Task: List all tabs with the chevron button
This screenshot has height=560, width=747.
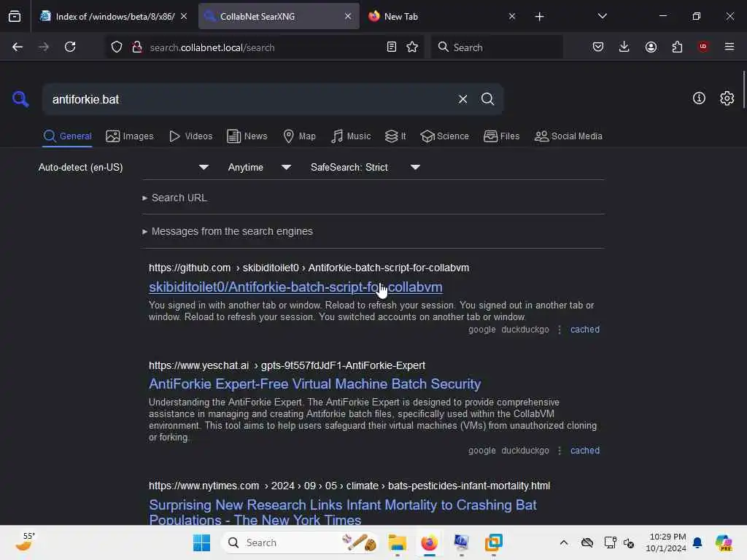Action: click(x=602, y=17)
